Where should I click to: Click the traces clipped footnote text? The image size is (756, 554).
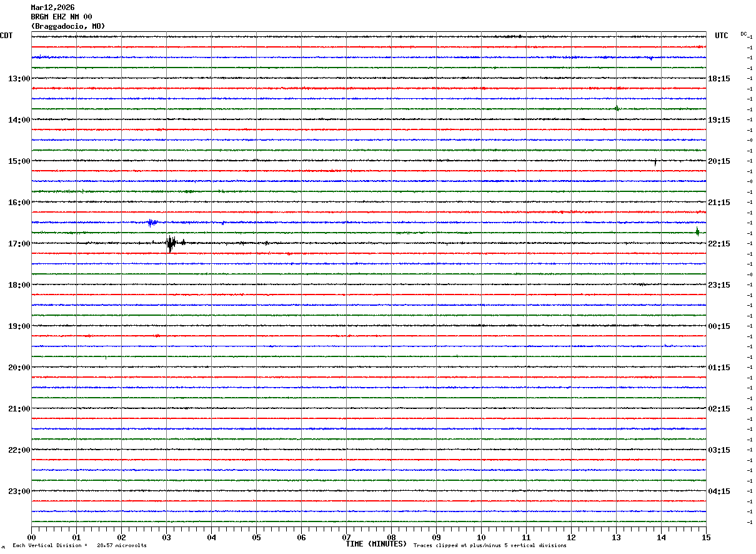pos(490,545)
